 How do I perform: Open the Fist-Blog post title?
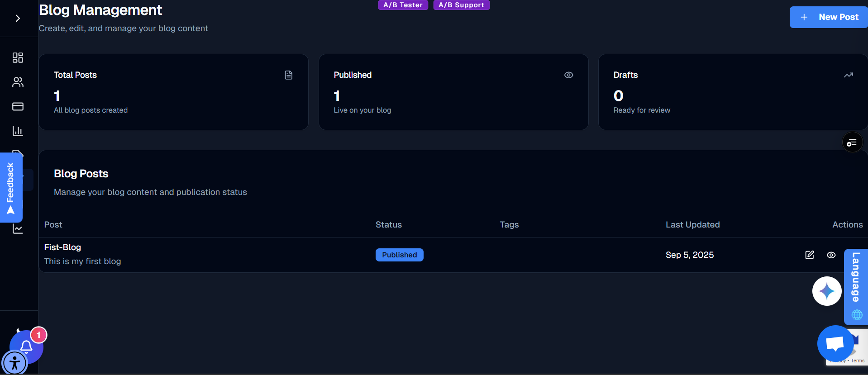tap(62, 247)
